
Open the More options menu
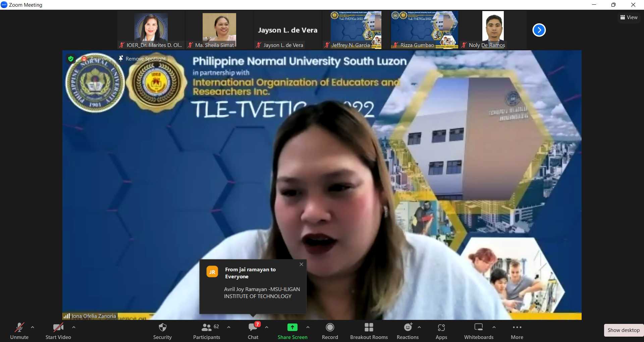(517, 330)
